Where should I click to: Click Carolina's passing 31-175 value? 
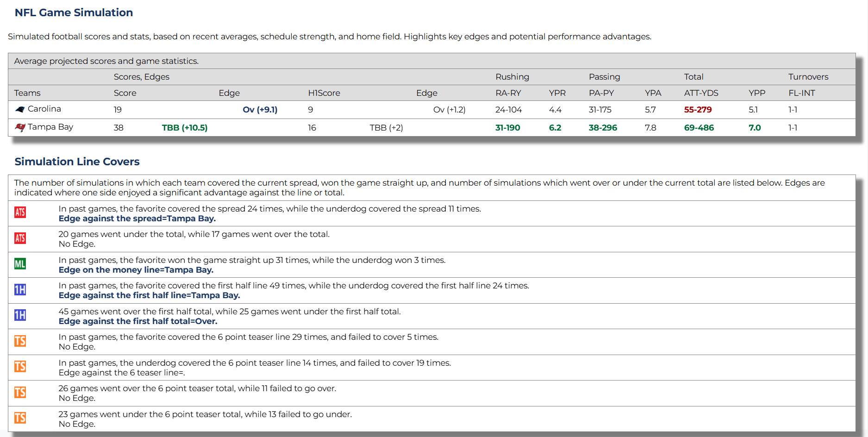pyautogui.click(x=600, y=110)
